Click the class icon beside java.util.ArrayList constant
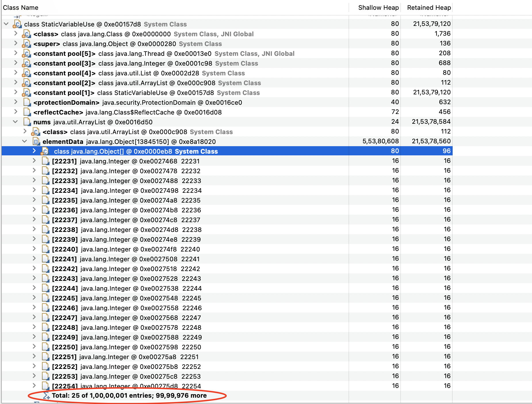Screen dimensions: 532x404 pos(26,83)
